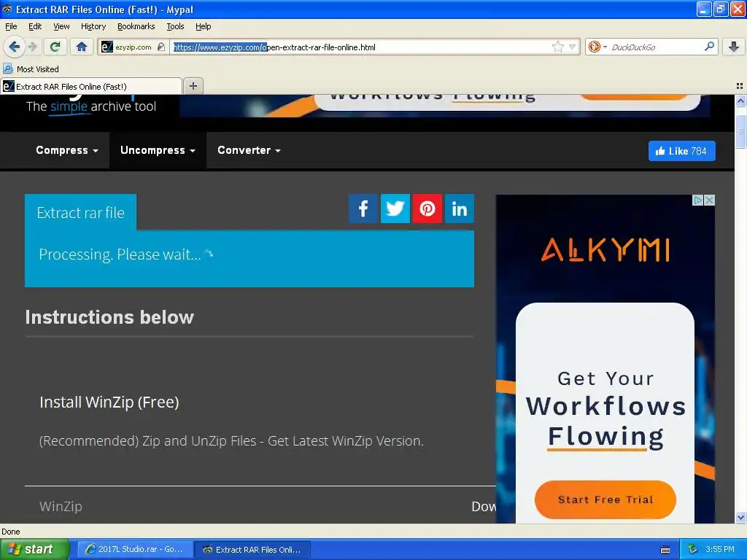The width and height of the screenshot is (747, 560).
Task: Click the address bar URL
Action: click(x=362, y=47)
